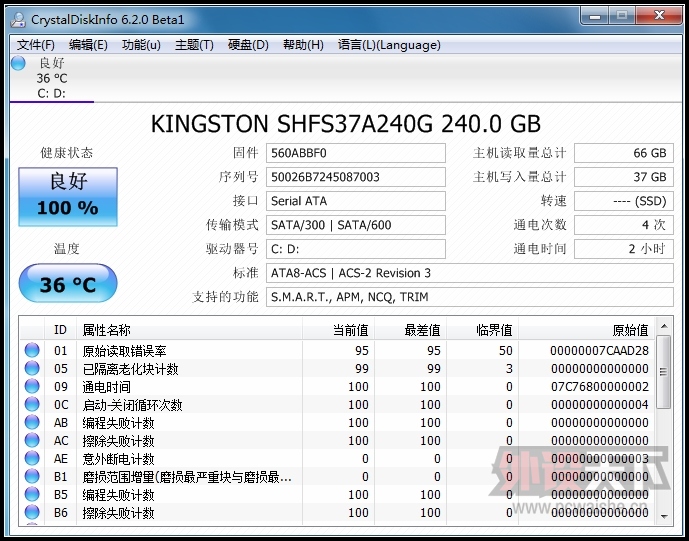Open the 编辑(E) menu
Image resolution: width=689 pixels, height=541 pixels.
click(x=88, y=45)
